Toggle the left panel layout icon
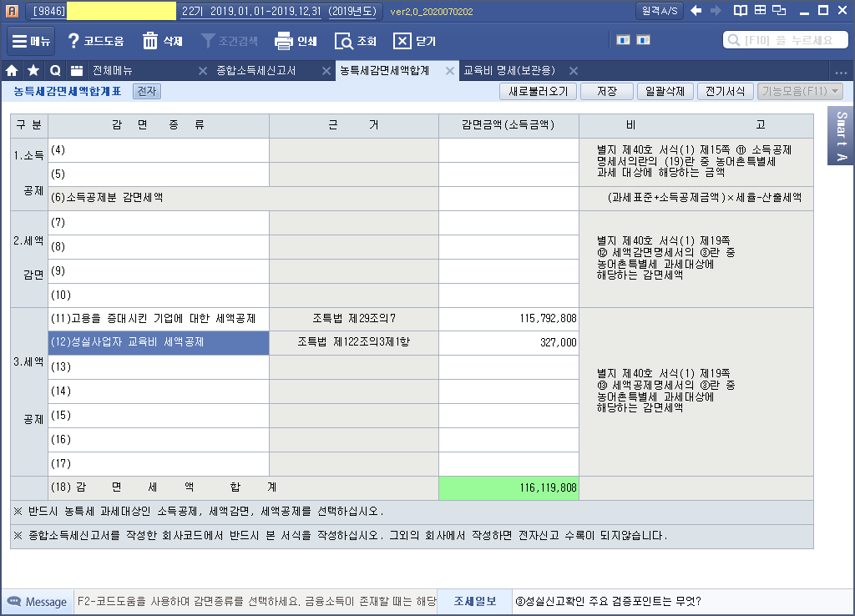 623,40
